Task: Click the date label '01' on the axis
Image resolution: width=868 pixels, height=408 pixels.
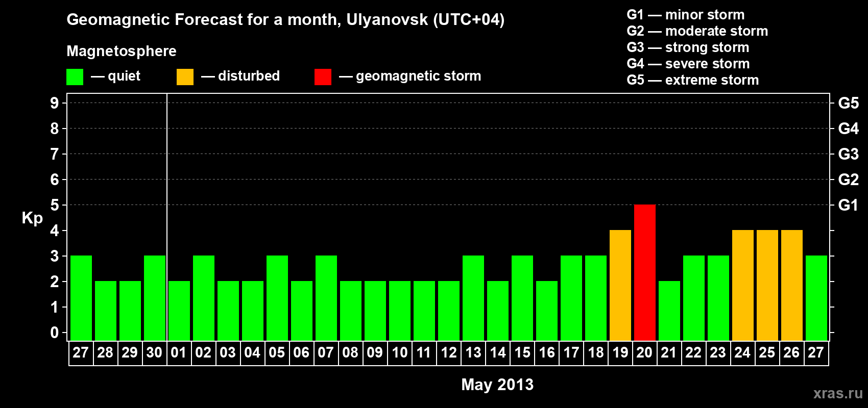Action: point(179,353)
